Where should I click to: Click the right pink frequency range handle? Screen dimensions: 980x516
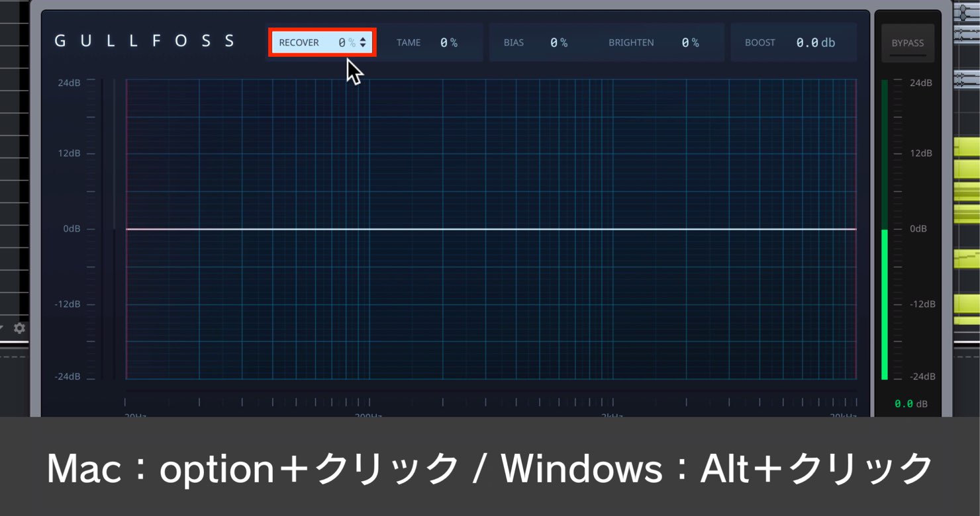click(856, 229)
